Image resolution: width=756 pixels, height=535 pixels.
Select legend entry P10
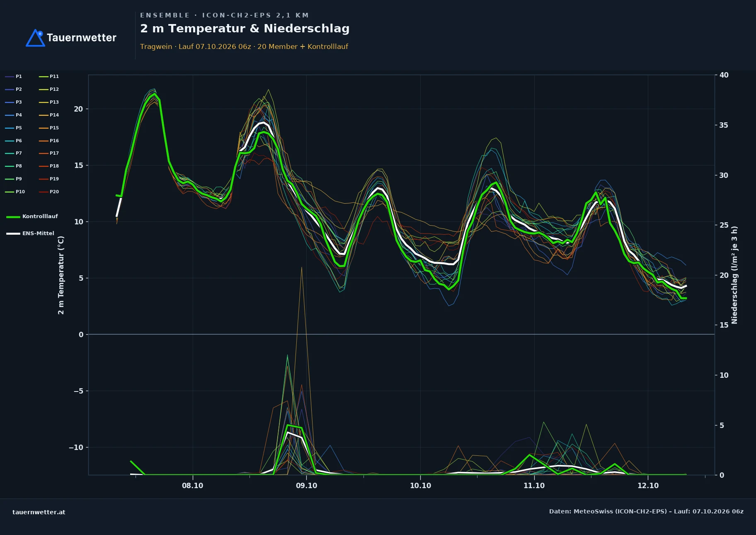tap(15, 192)
